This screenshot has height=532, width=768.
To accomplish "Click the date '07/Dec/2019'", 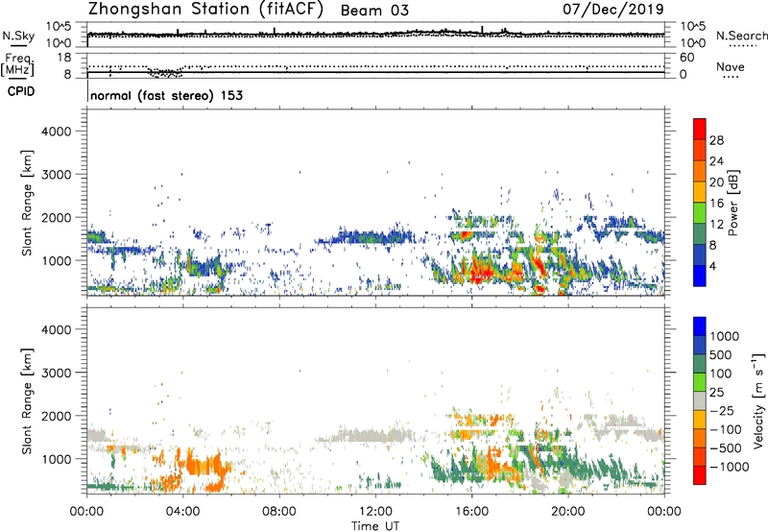I will point(613,9).
